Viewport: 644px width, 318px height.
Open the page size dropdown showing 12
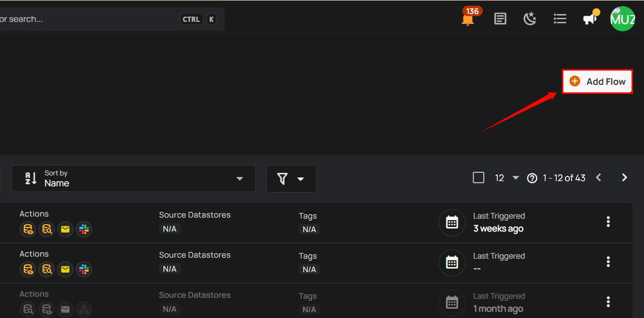tap(507, 178)
